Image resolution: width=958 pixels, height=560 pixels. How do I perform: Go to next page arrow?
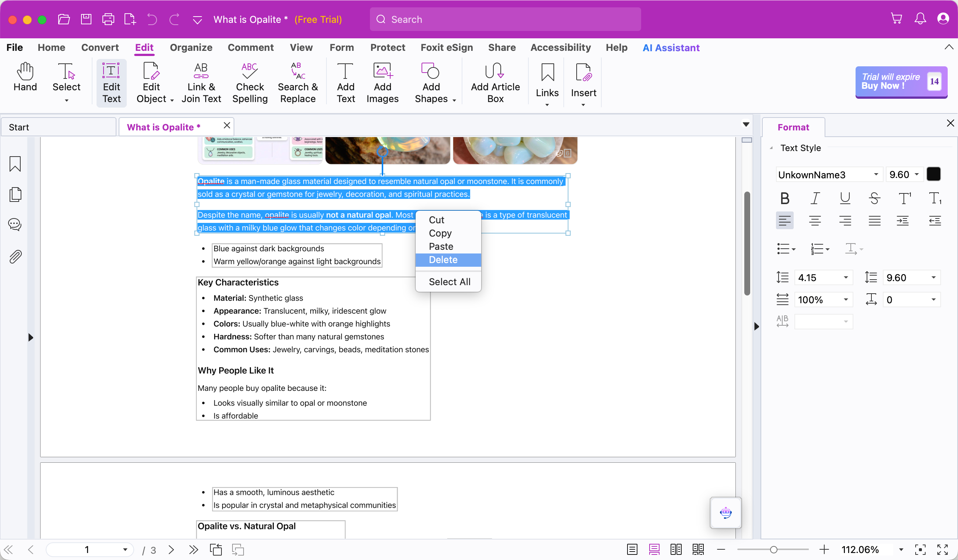(171, 550)
